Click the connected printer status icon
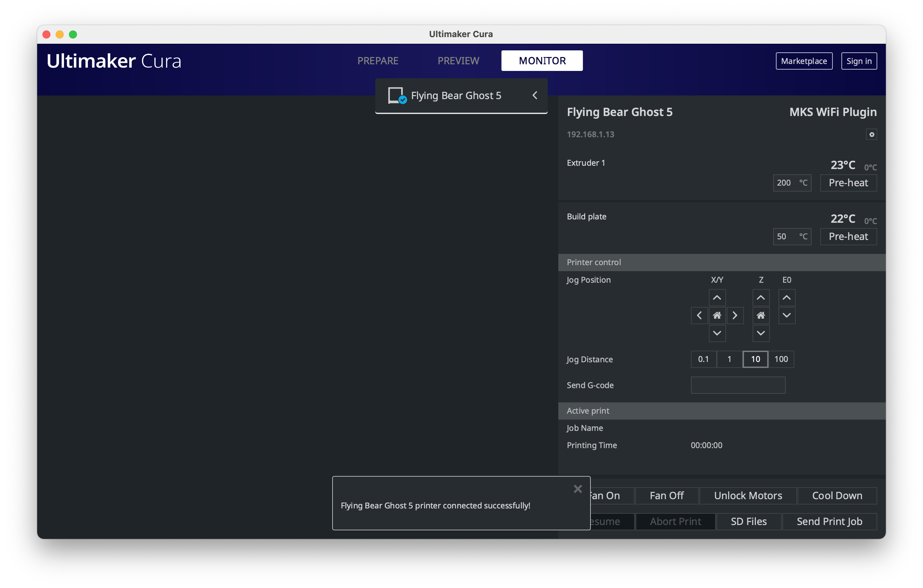This screenshot has height=588, width=923. (x=396, y=95)
